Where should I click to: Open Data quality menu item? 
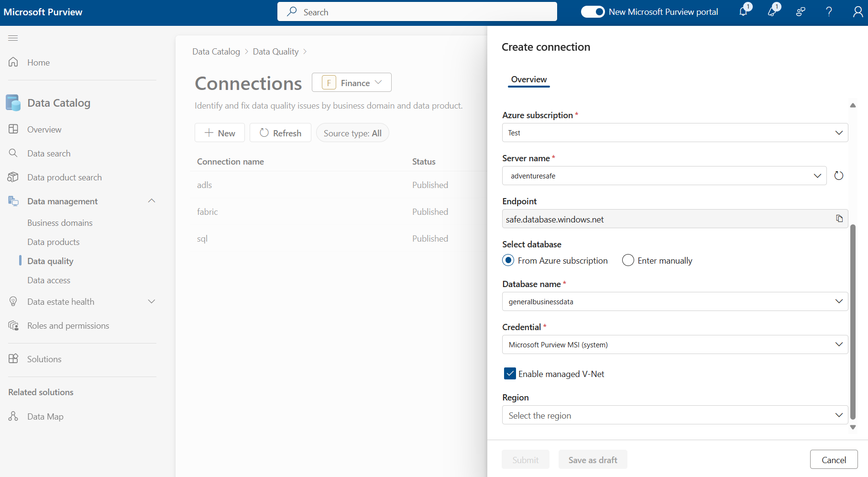[50, 261]
